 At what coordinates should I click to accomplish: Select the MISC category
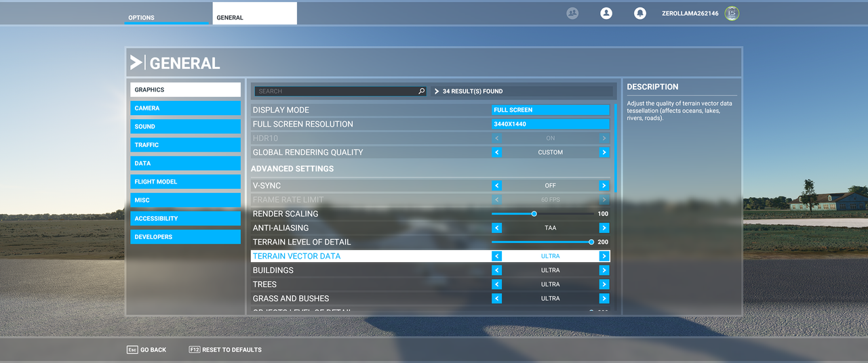click(x=185, y=200)
